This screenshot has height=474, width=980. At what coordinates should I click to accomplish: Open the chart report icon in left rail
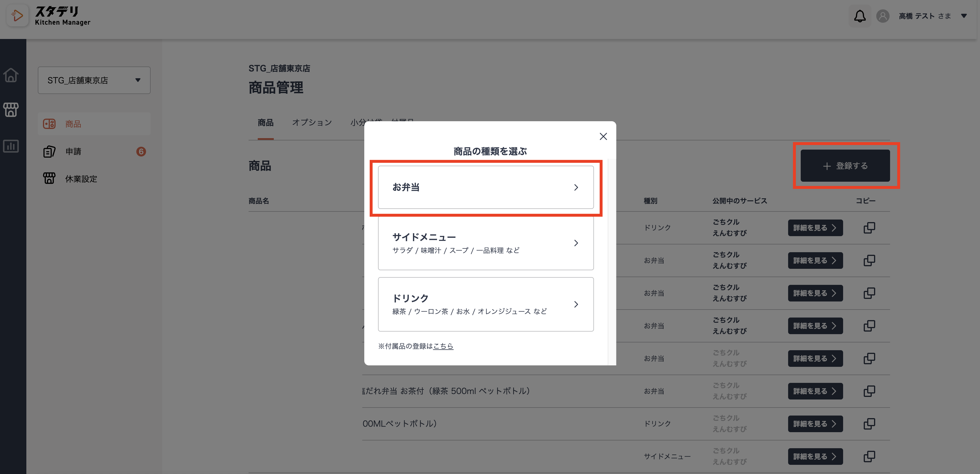tap(11, 146)
